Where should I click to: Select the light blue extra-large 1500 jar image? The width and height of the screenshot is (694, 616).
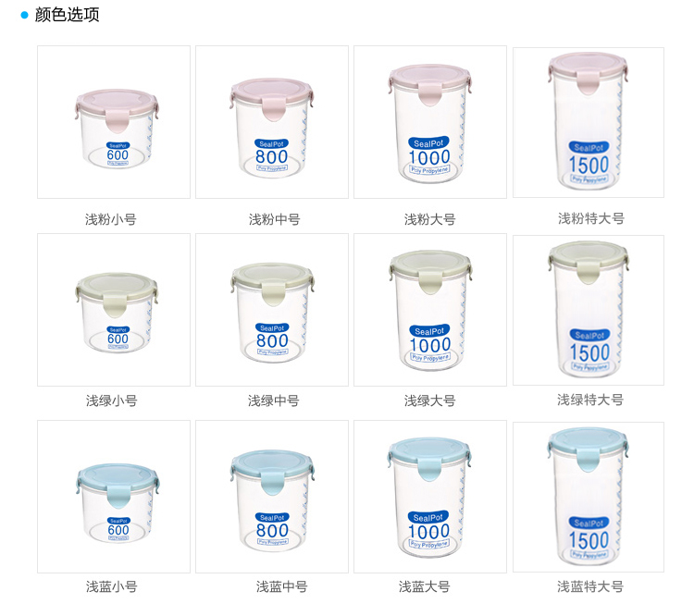click(589, 497)
